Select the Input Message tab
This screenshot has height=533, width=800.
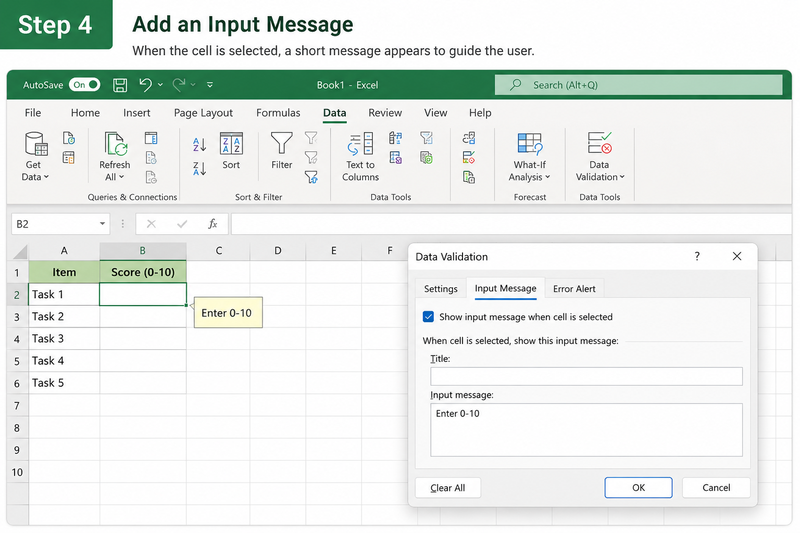pos(505,288)
